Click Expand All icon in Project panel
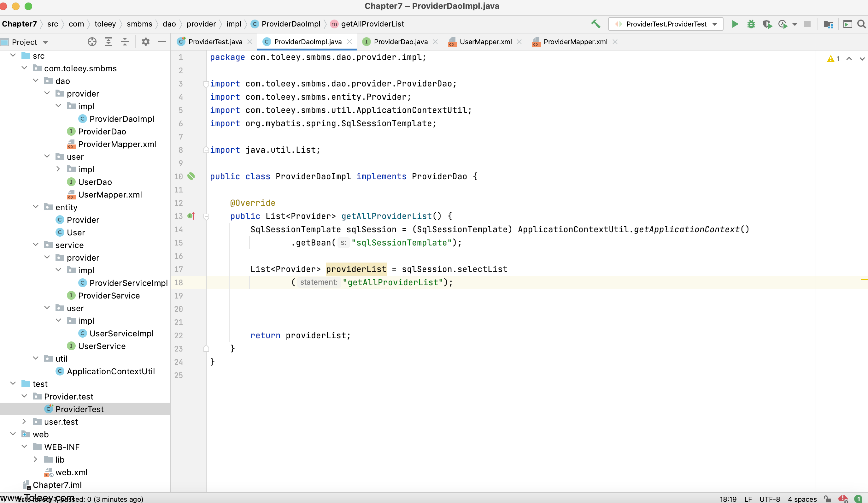868x503 pixels. click(108, 42)
